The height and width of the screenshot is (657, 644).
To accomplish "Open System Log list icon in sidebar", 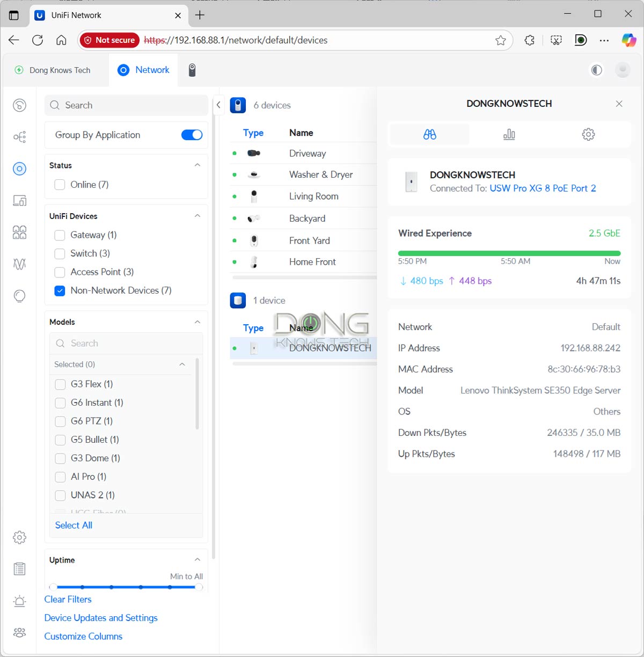I will click(19, 569).
